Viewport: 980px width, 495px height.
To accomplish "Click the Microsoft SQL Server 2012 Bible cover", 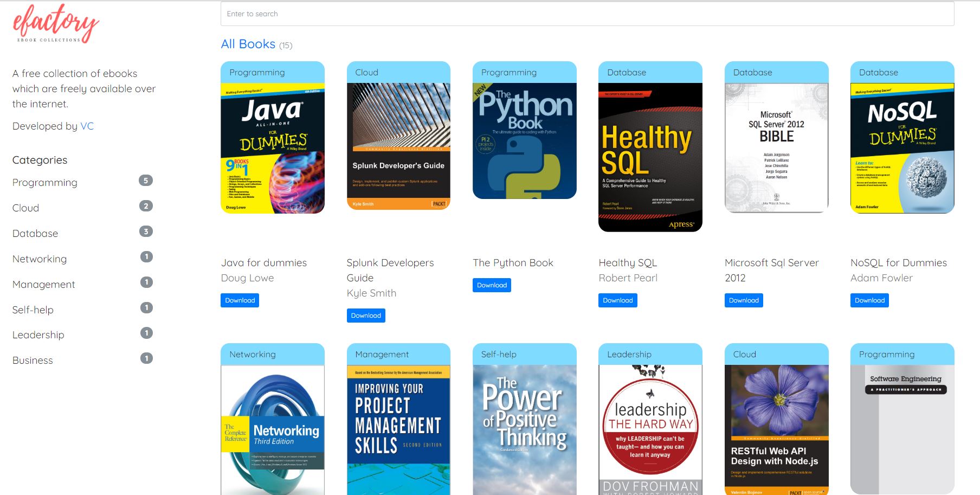I will pos(776,148).
